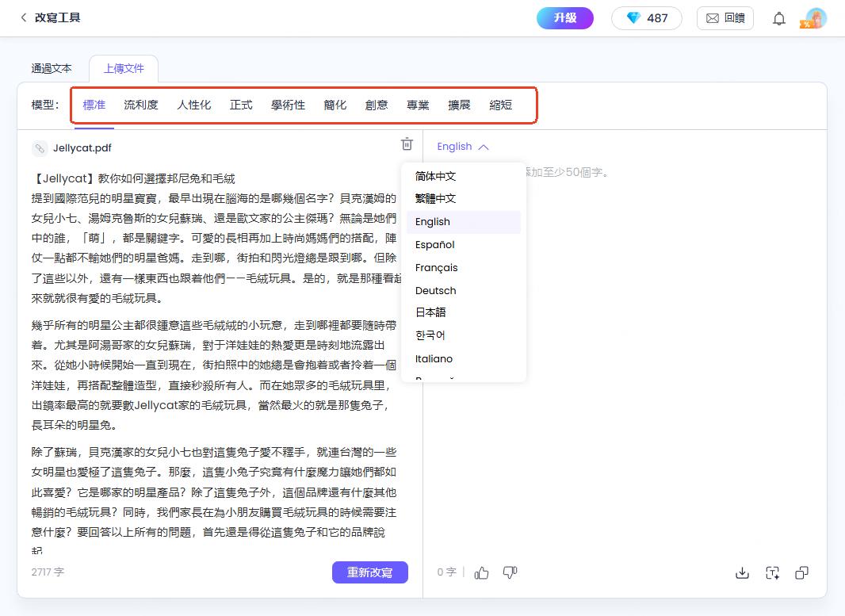
Task: Switch to the 通過文本 tab
Action: pyautogui.click(x=52, y=68)
